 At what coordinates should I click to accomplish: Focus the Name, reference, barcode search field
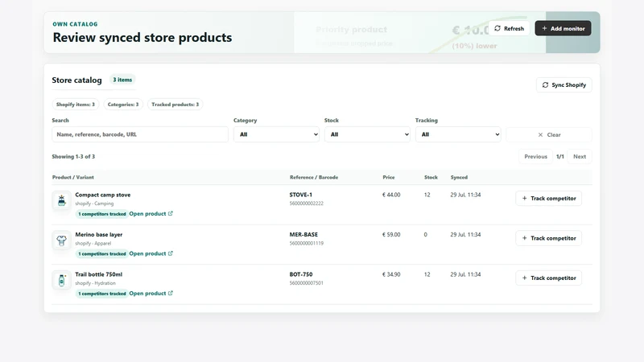click(x=140, y=134)
